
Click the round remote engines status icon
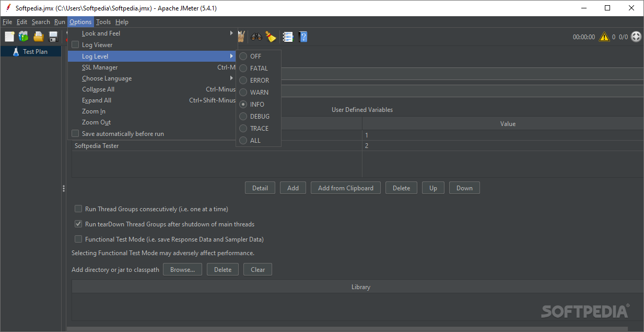point(636,37)
